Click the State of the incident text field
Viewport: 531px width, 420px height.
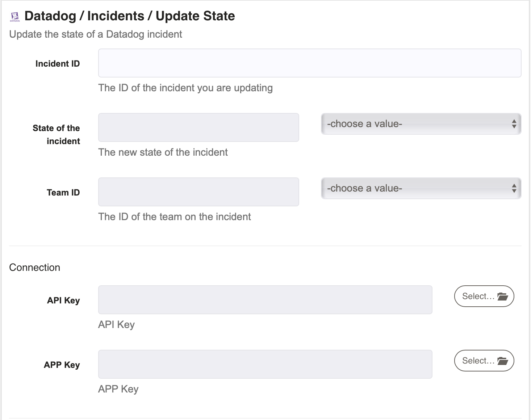[198, 127]
